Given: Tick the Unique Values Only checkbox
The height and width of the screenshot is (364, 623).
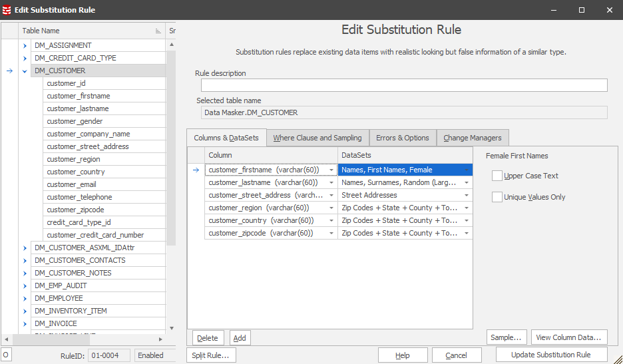Looking at the screenshot, I should (x=497, y=197).
